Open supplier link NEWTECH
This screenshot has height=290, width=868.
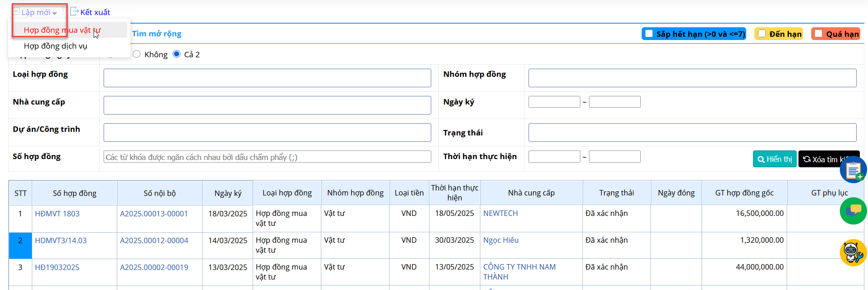point(500,213)
